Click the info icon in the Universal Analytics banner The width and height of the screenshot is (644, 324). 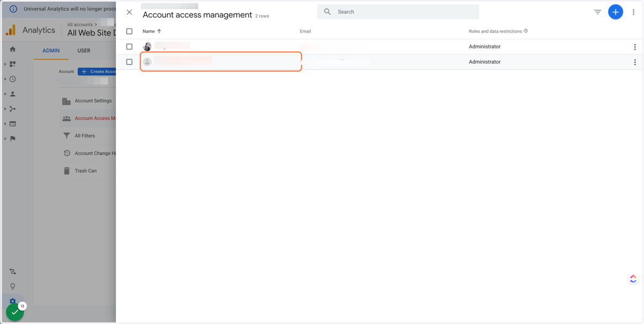tap(13, 9)
